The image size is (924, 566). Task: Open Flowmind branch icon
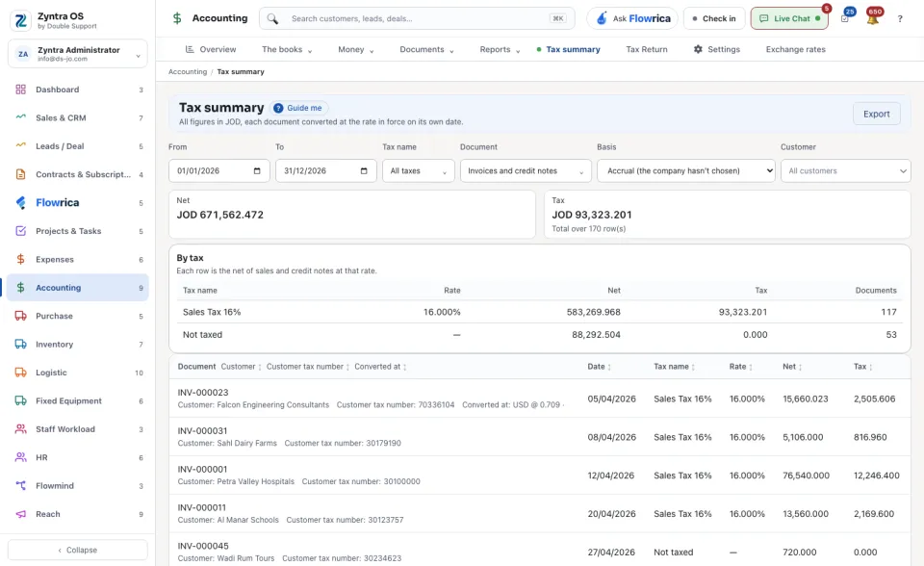click(20, 486)
